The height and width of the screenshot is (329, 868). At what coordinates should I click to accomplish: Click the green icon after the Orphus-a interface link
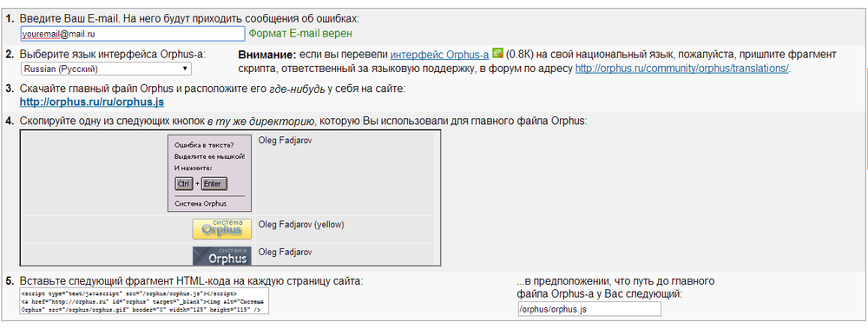pyautogui.click(x=497, y=53)
